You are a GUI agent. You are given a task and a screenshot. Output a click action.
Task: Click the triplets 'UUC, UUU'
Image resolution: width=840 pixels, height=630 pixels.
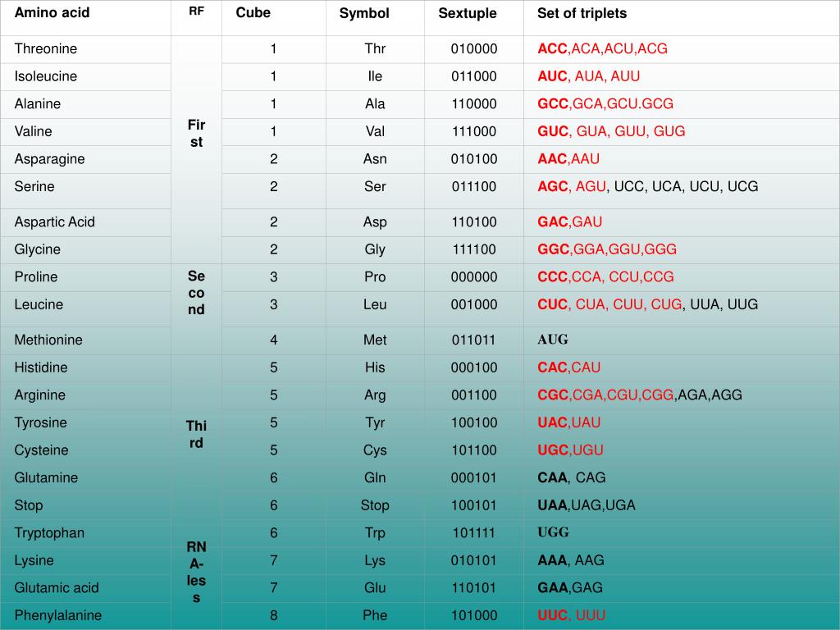(572, 615)
